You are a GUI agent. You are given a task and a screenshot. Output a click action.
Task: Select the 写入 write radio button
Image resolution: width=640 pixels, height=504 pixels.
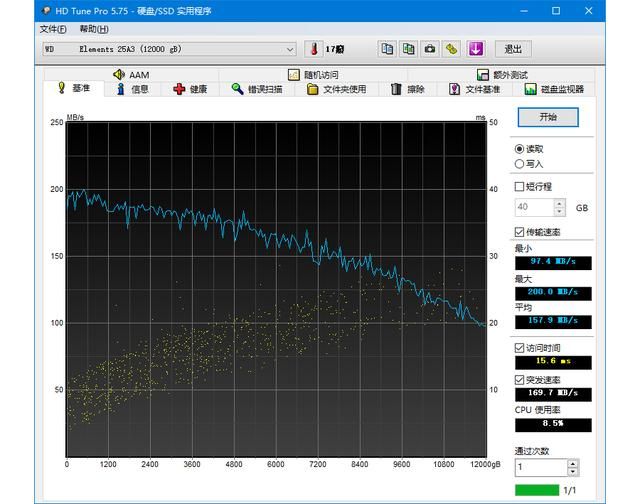coord(519,164)
